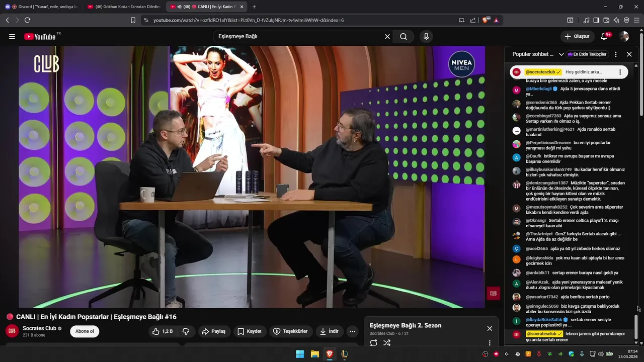
Task: Click the live chat vertical scrollbar
Action: pyautogui.click(x=635, y=327)
